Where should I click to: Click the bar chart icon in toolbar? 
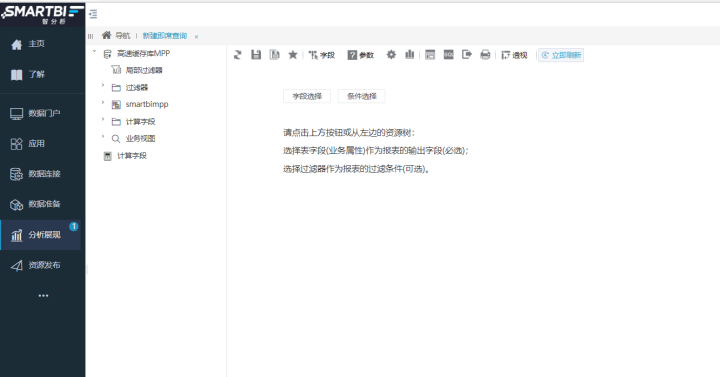tap(410, 55)
